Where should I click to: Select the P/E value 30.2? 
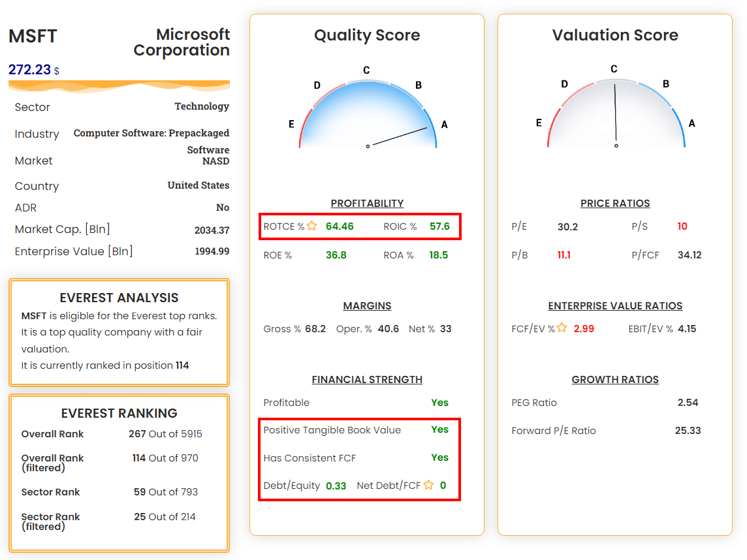[x=568, y=226]
